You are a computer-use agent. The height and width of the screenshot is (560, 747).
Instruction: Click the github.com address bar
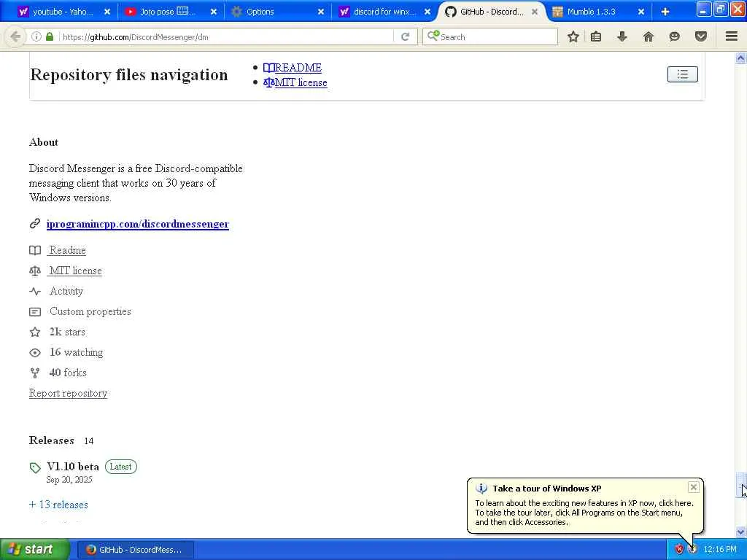(226, 36)
